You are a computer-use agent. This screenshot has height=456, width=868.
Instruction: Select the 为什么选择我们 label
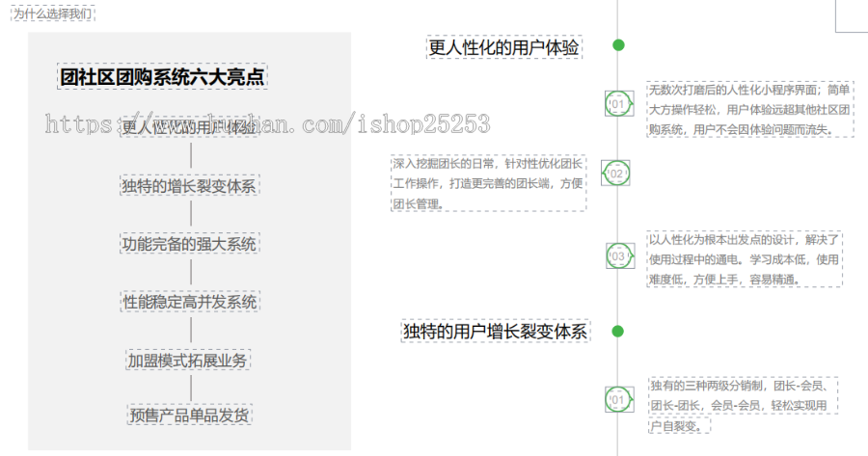point(53,13)
